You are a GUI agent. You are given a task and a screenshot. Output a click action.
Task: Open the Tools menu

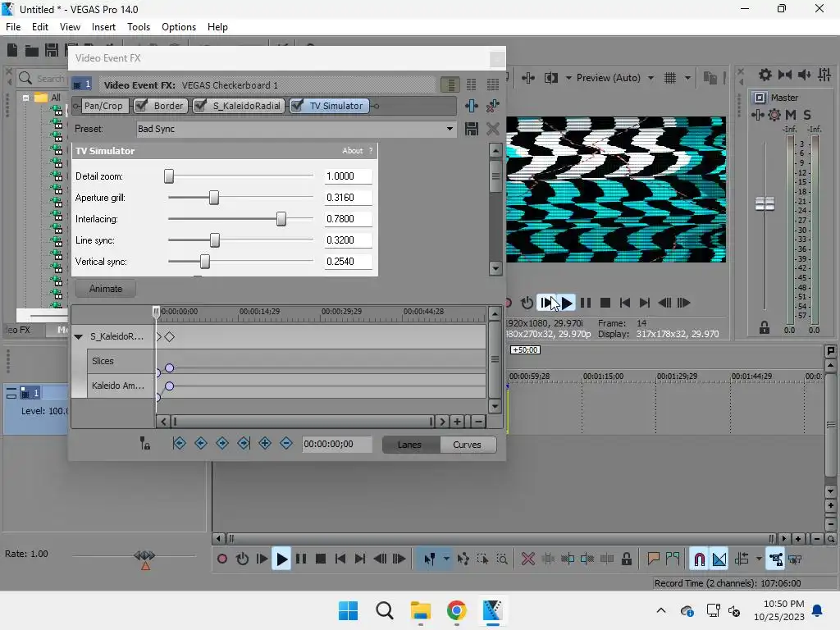coord(139,27)
